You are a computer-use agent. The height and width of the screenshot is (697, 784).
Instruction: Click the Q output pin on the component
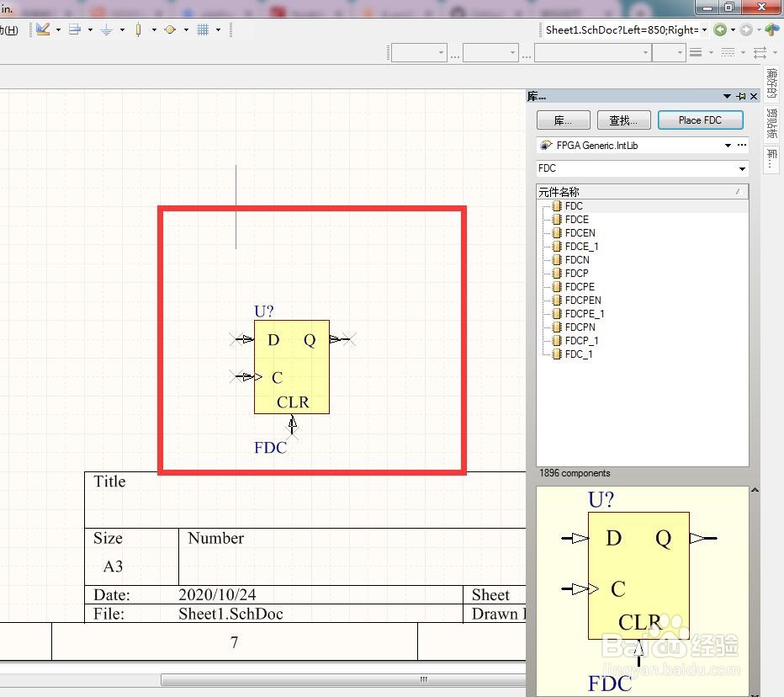point(342,339)
